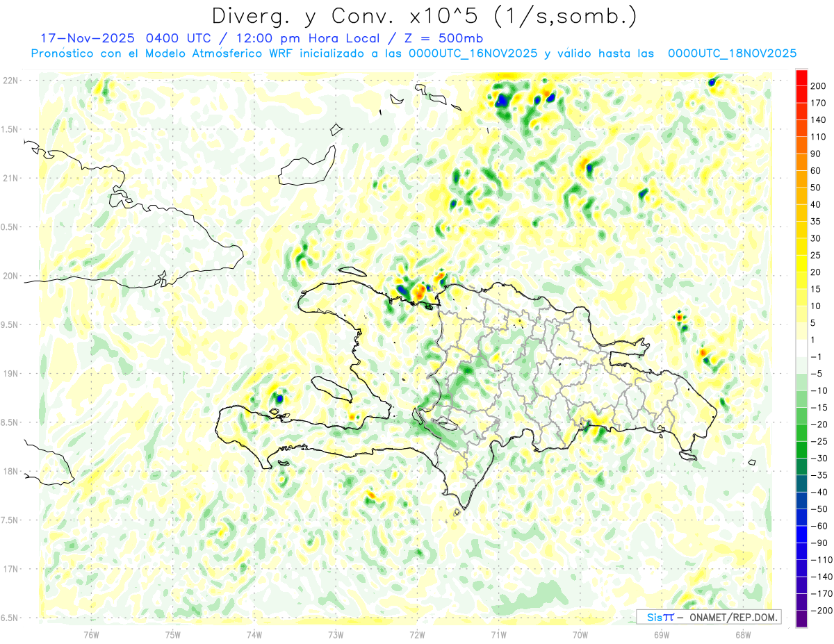The image size is (834, 644).
Task: Click the dark purple swatch below -200
Action: (x=801, y=619)
